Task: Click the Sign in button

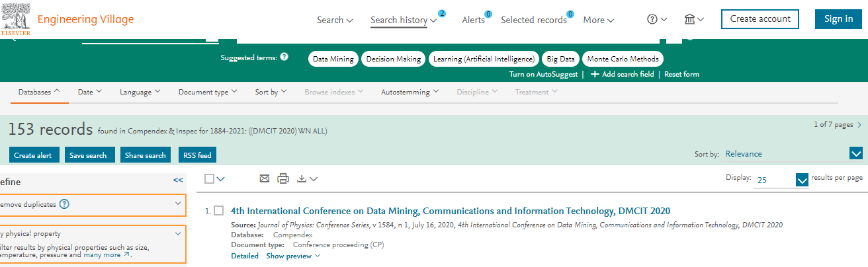Action: click(839, 19)
